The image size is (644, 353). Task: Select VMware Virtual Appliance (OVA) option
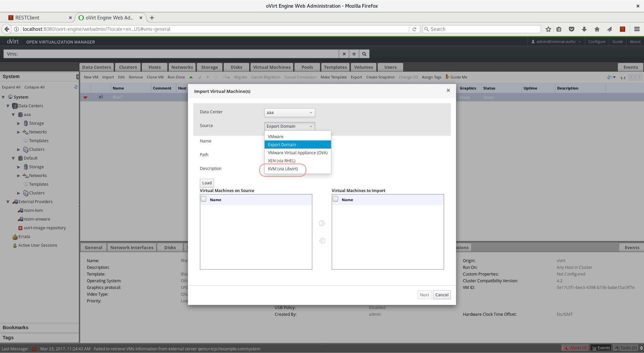pos(298,153)
